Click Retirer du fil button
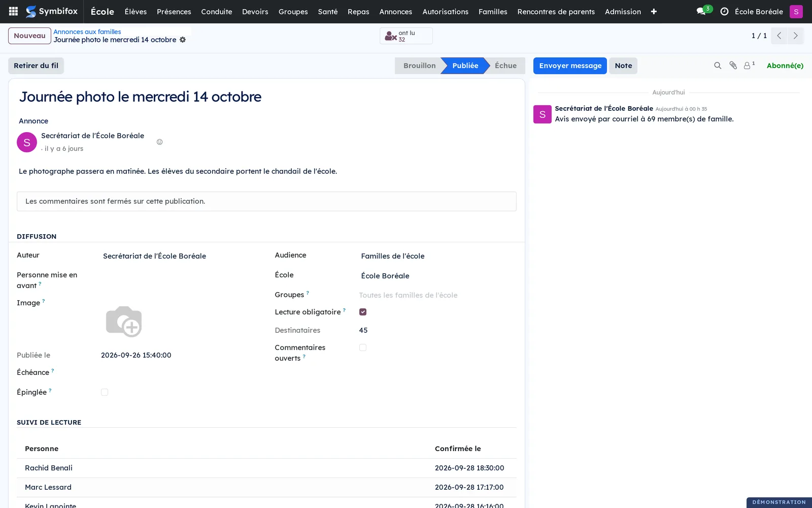 click(x=36, y=66)
